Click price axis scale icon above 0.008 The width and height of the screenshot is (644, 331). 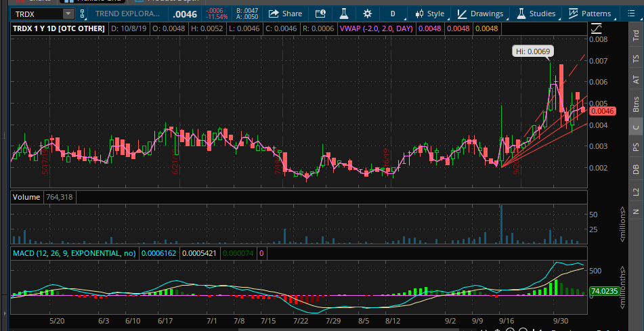click(596, 28)
